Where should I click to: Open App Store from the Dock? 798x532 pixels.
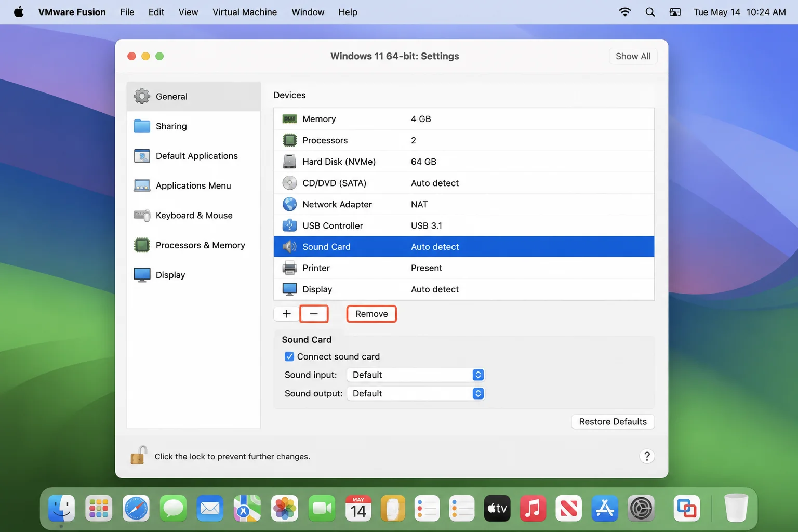[x=605, y=508]
